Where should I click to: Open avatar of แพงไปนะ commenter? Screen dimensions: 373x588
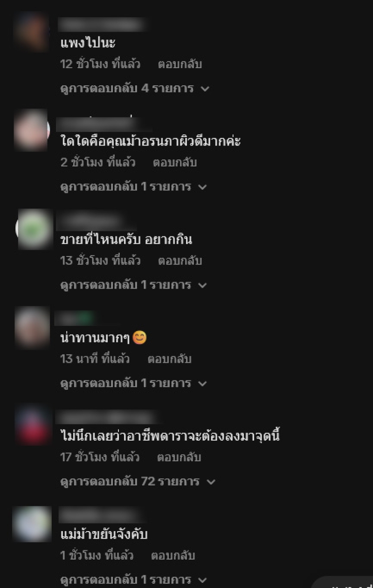point(32,32)
